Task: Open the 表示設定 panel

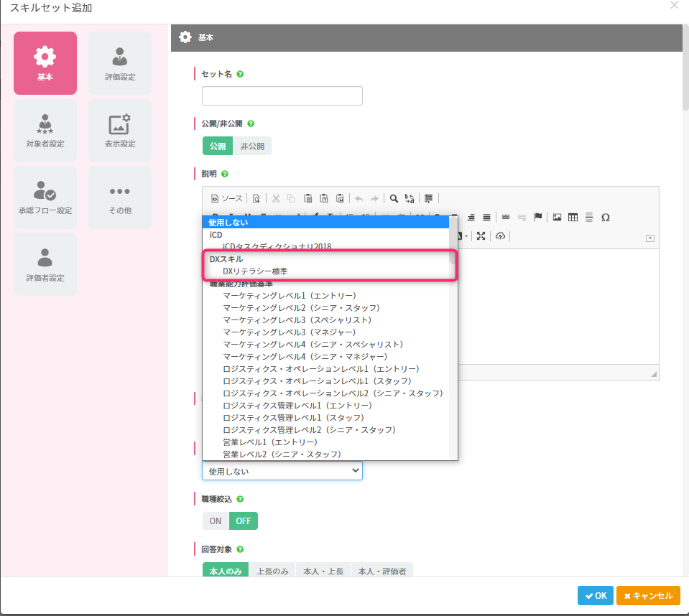Action: pos(119,130)
